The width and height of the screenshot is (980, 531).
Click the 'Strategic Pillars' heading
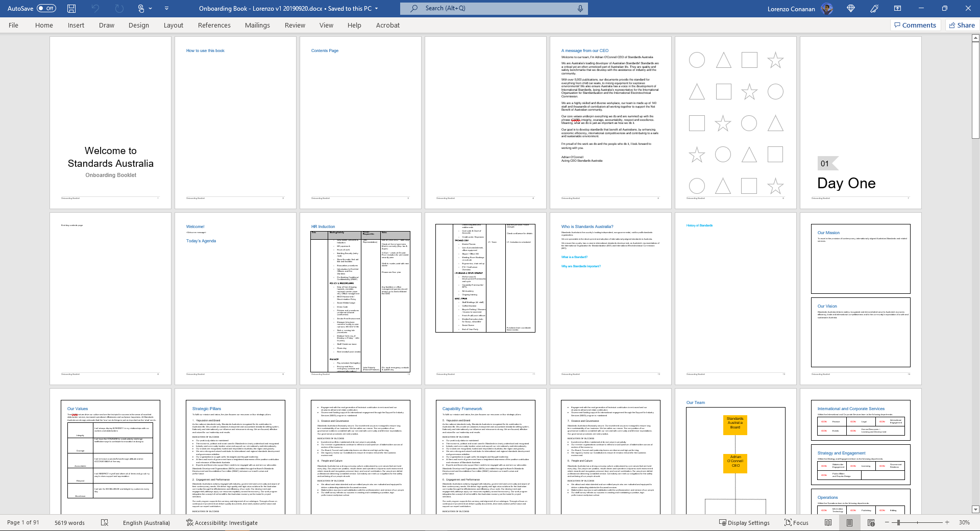(207, 409)
